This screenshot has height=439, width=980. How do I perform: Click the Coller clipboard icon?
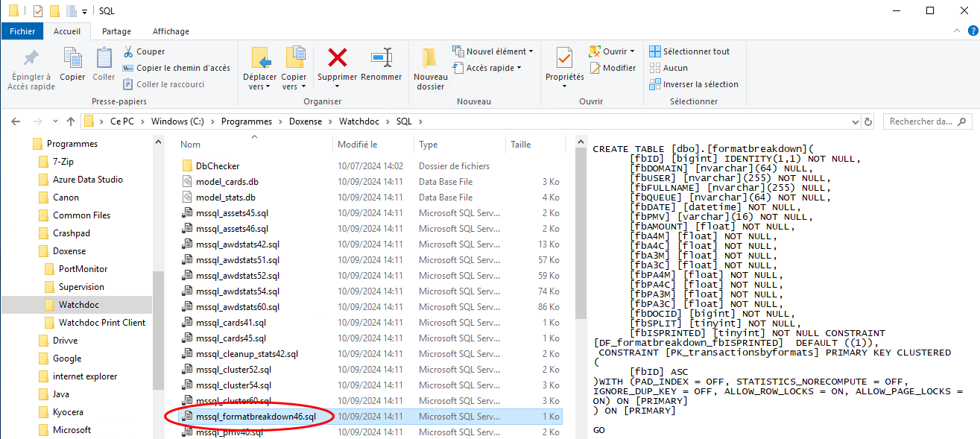pyautogui.click(x=104, y=58)
